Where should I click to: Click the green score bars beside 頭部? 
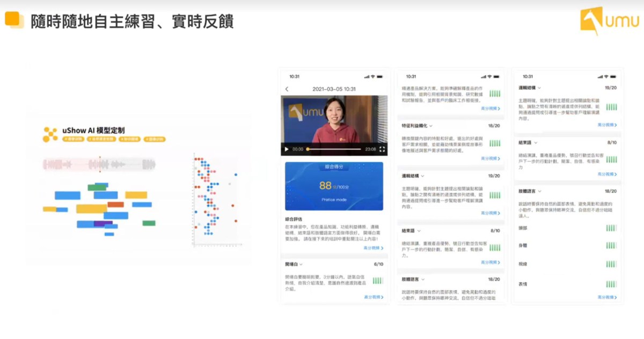coord(611,228)
